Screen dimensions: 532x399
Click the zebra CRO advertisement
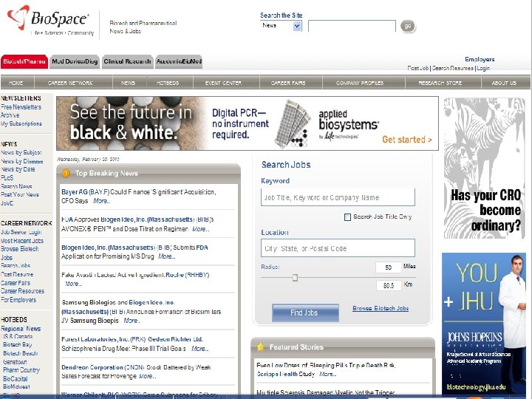click(484, 168)
